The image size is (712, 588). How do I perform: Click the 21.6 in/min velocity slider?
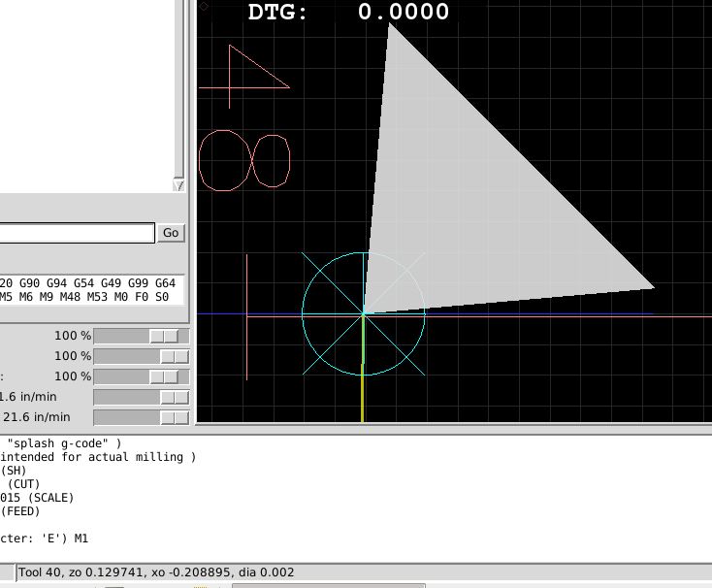[142, 417]
